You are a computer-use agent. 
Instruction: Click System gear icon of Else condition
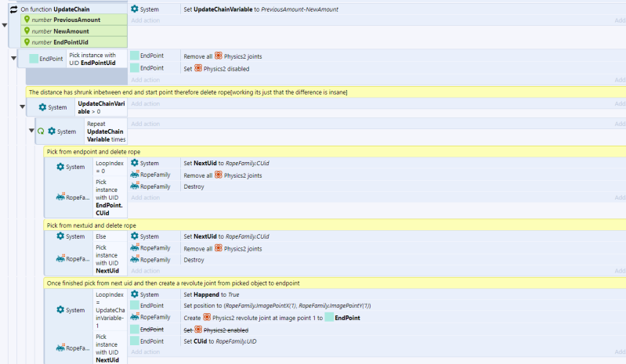(x=60, y=236)
